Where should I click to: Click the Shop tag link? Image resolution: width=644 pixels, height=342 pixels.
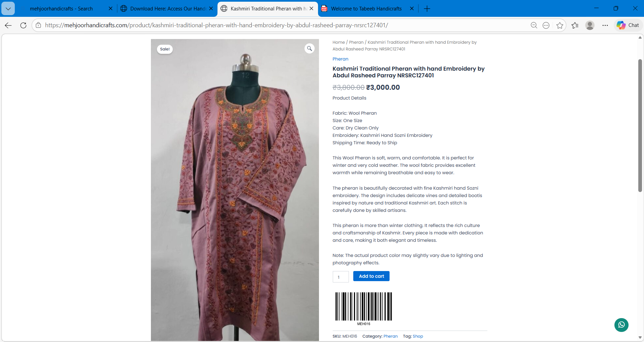pos(418,336)
